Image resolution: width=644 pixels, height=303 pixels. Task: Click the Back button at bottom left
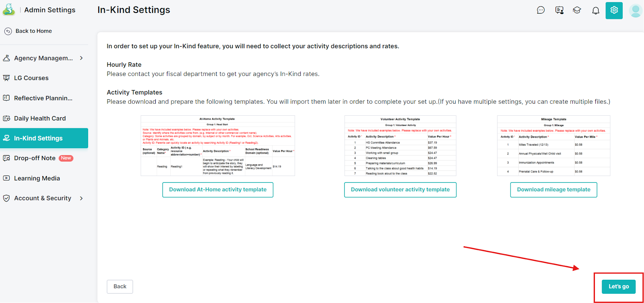(120, 287)
